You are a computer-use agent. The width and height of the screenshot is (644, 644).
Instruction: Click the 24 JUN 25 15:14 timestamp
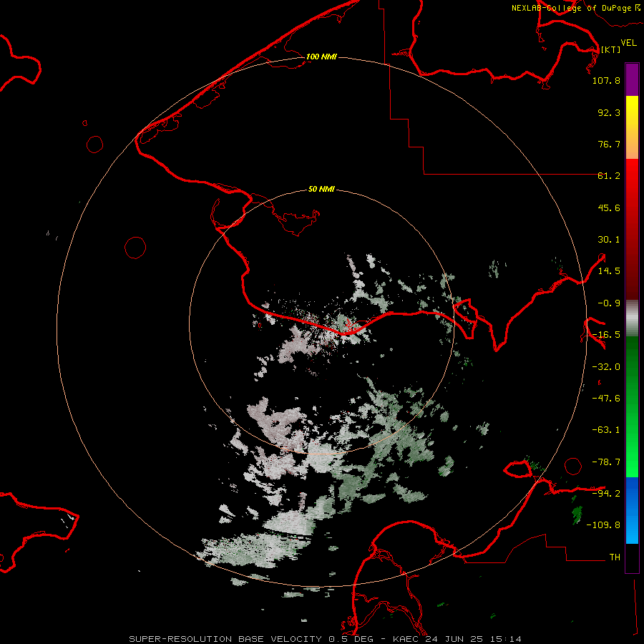474,639
